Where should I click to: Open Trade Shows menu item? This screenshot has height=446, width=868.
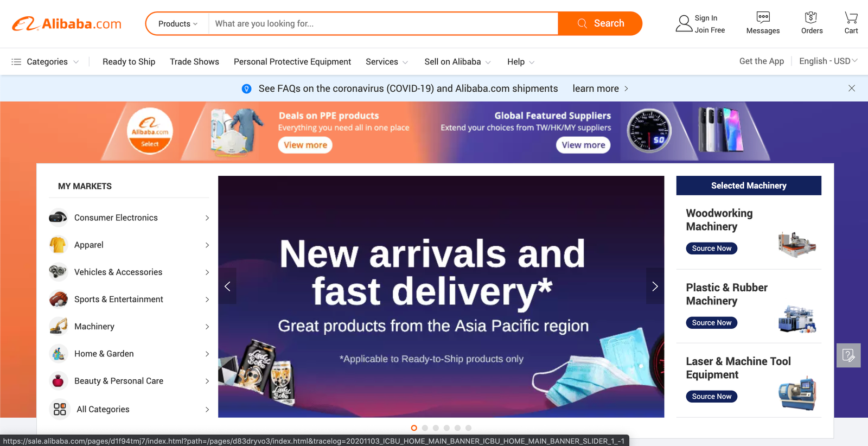(x=194, y=62)
